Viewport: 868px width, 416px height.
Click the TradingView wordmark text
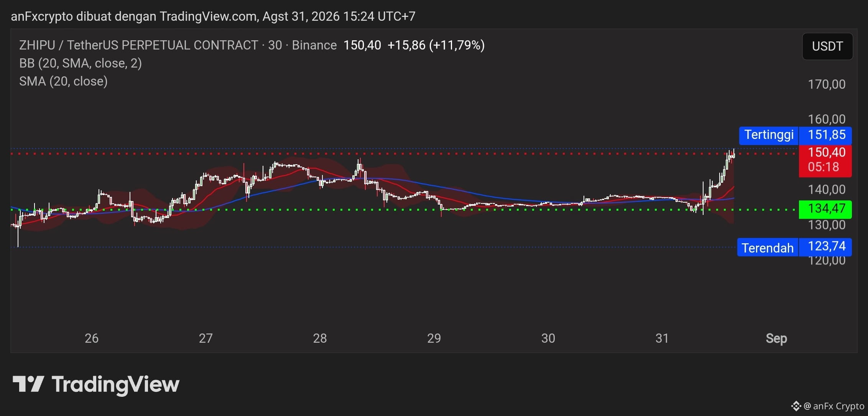115,385
